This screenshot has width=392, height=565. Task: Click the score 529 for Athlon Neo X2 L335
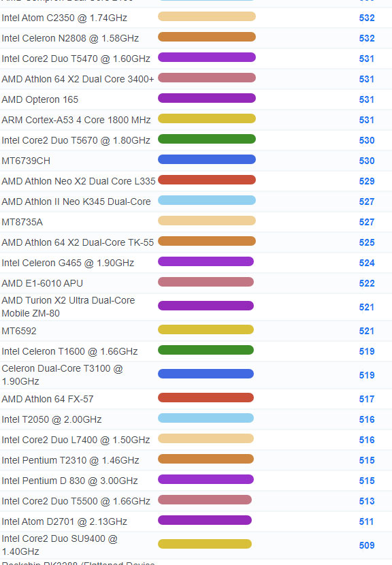tap(367, 181)
